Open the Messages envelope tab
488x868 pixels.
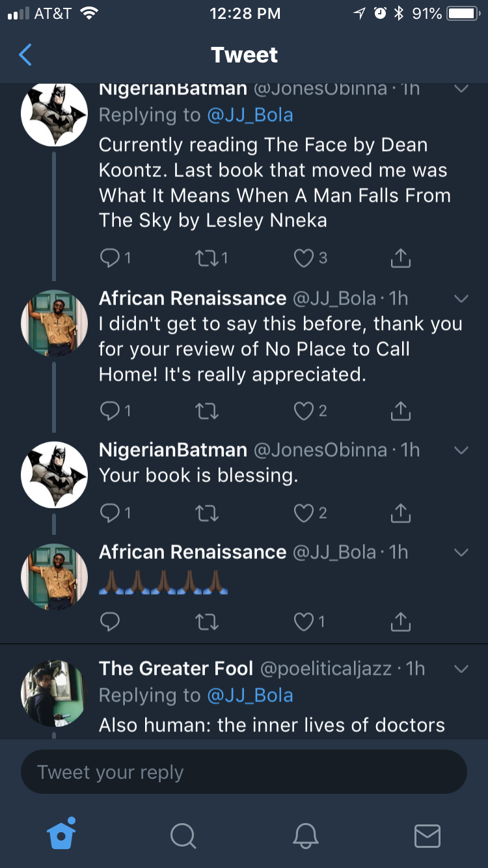427,835
